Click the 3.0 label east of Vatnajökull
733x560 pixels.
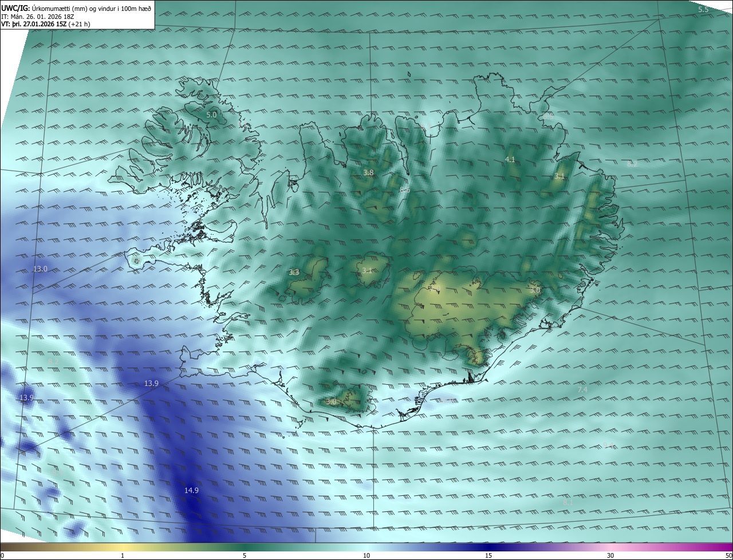535,291
